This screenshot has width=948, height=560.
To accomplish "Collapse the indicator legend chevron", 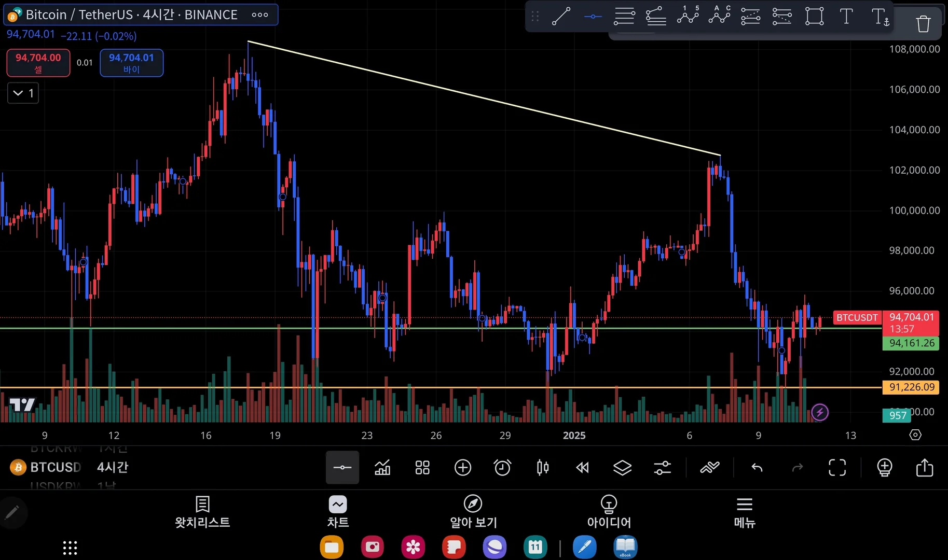I will (23, 93).
